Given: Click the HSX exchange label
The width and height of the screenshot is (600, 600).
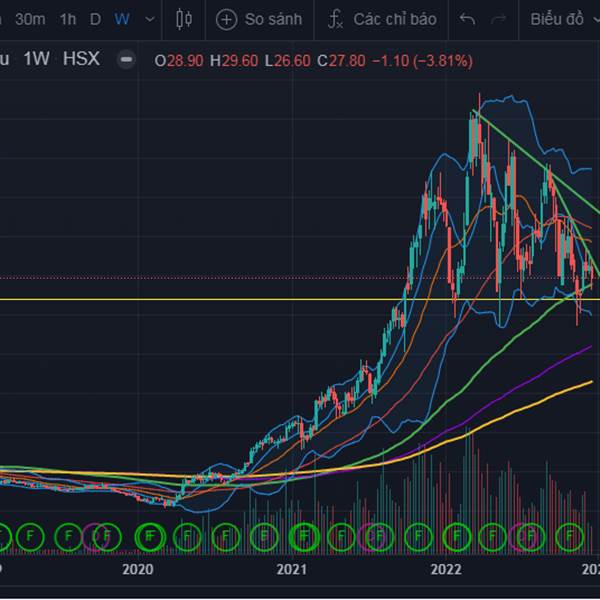Looking at the screenshot, I should [x=81, y=59].
